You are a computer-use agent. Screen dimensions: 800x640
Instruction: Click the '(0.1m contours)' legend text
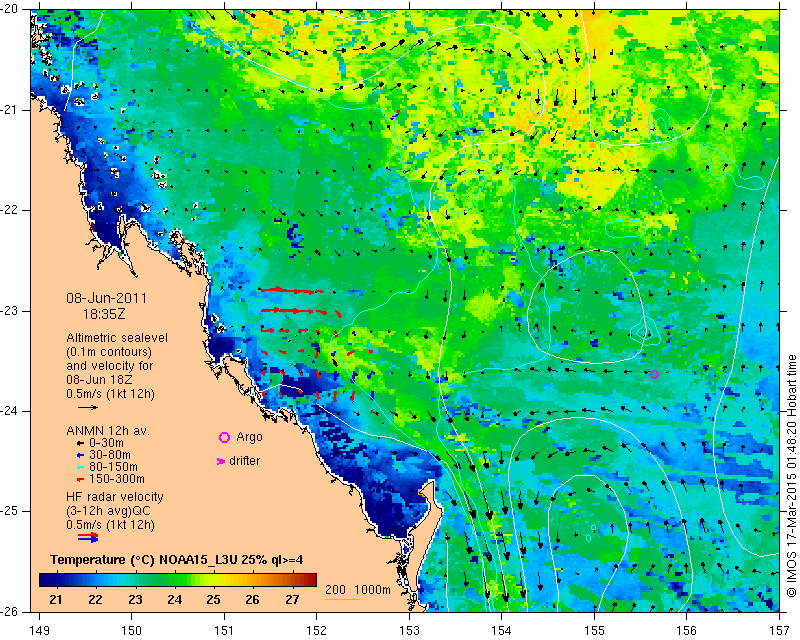pos(109,352)
